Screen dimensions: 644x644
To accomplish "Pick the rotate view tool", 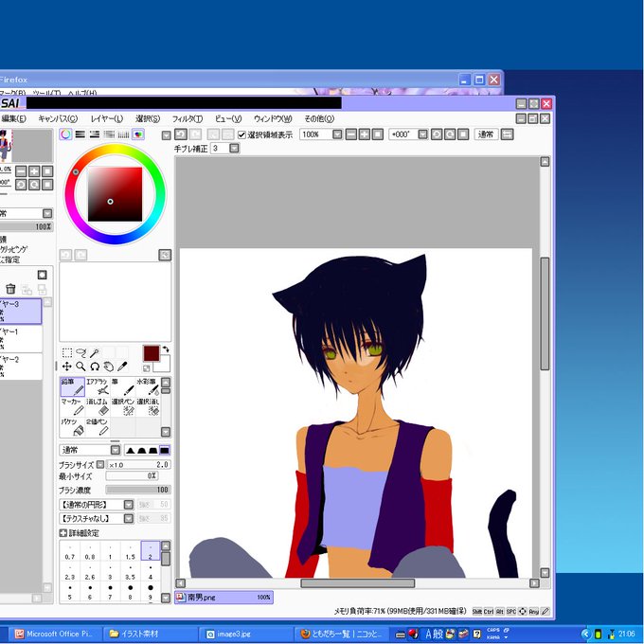I will click(95, 367).
